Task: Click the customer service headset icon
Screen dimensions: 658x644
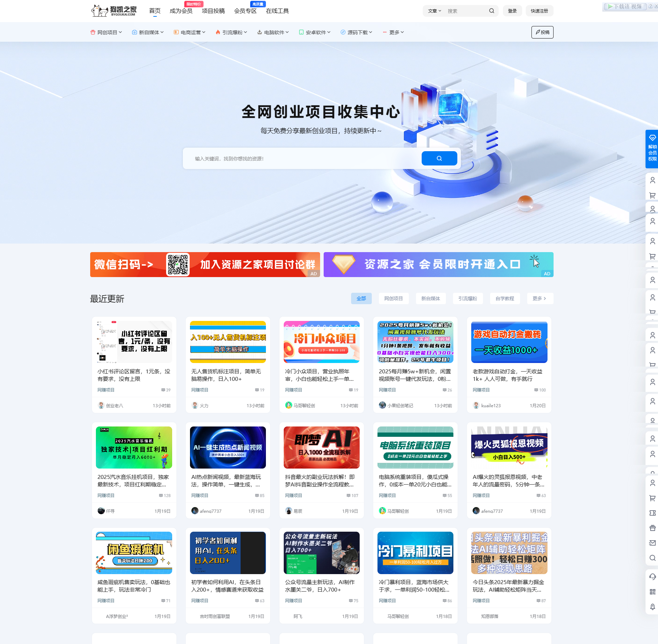Action: [x=652, y=577]
